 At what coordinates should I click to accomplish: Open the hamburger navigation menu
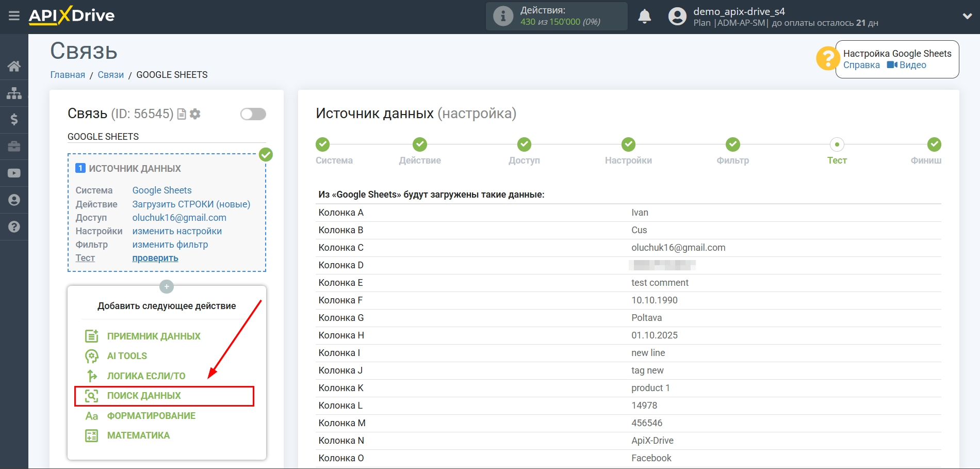coord(14,15)
